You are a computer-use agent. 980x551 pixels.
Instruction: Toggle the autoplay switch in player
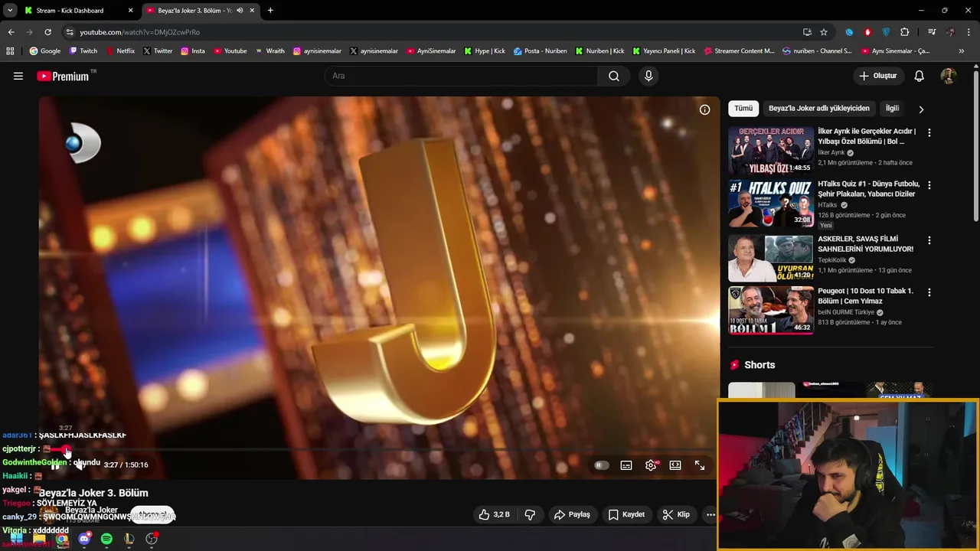[602, 465]
